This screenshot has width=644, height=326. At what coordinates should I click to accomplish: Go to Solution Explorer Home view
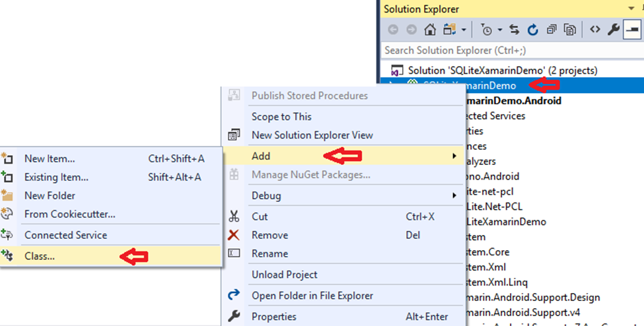click(x=430, y=30)
